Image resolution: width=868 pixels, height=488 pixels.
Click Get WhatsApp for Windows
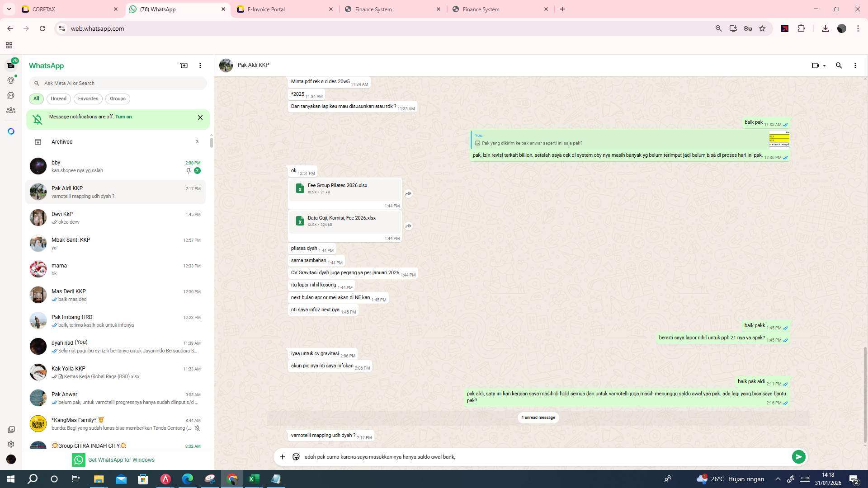point(121,460)
